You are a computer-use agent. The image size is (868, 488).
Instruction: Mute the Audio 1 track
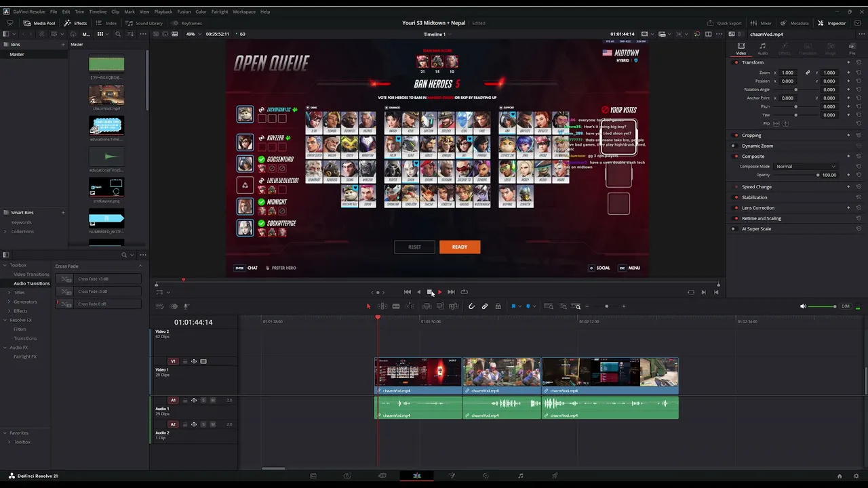coord(212,401)
